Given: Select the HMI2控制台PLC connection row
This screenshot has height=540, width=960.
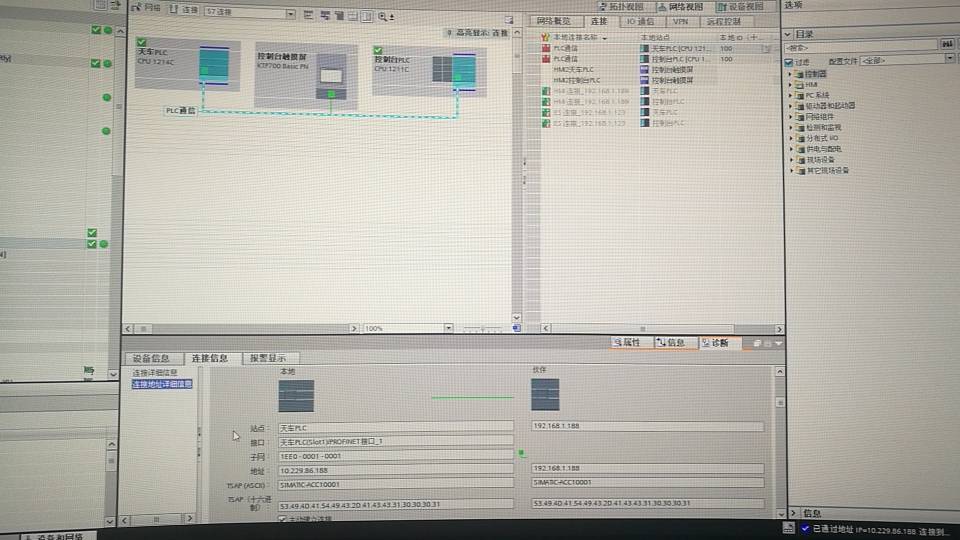Looking at the screenshot, I should coord(655,80).
